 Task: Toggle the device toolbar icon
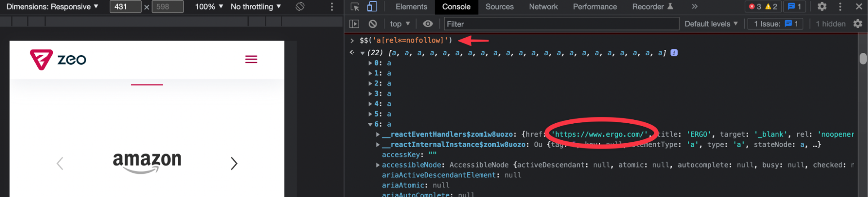point(372,7)
